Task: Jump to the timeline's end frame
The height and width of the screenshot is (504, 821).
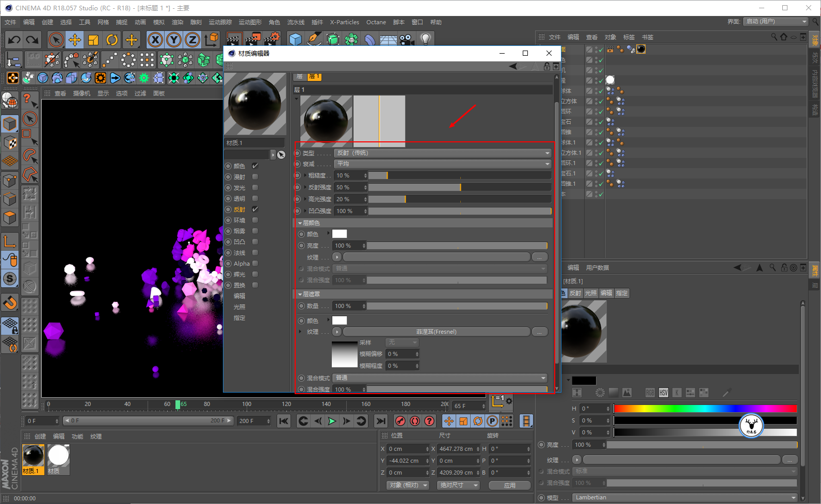Action: click(381, 421)
